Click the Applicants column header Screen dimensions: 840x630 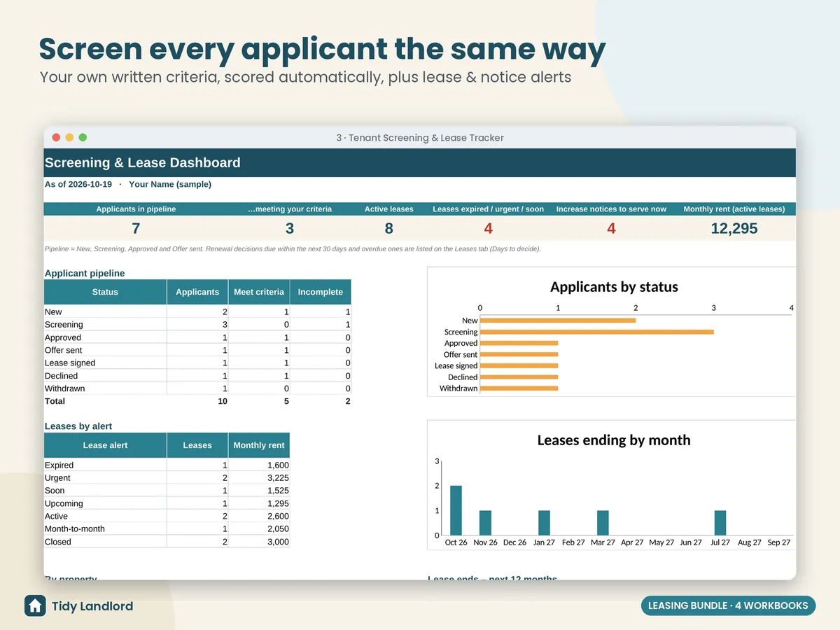197,292
